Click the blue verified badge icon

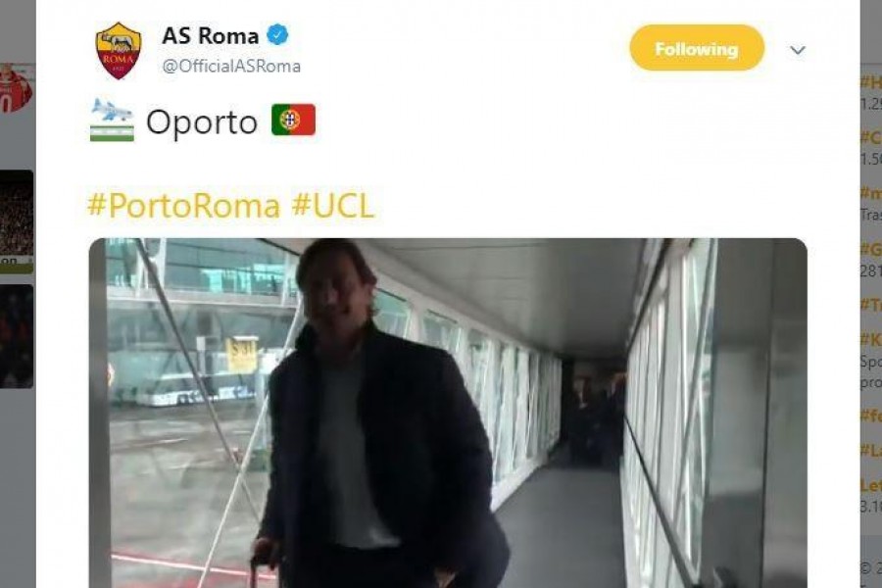277,35
